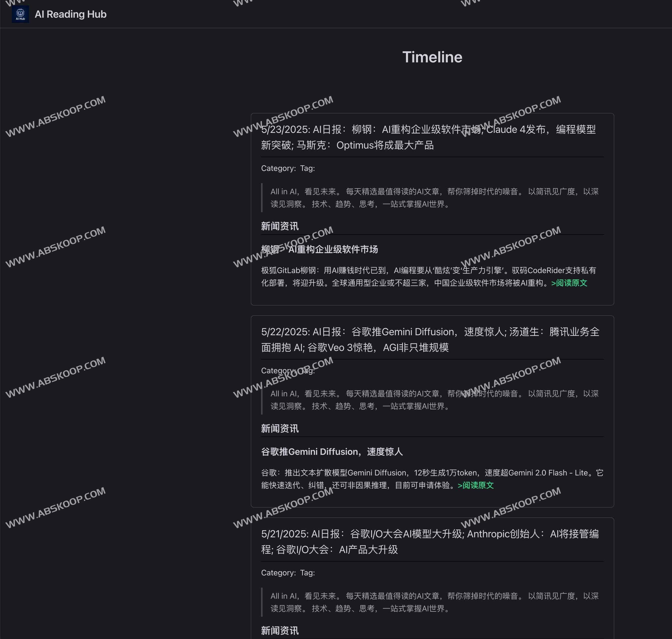
Task: Click the Timeline page heading
Action: pyautogui.click(x=432, y=57)
